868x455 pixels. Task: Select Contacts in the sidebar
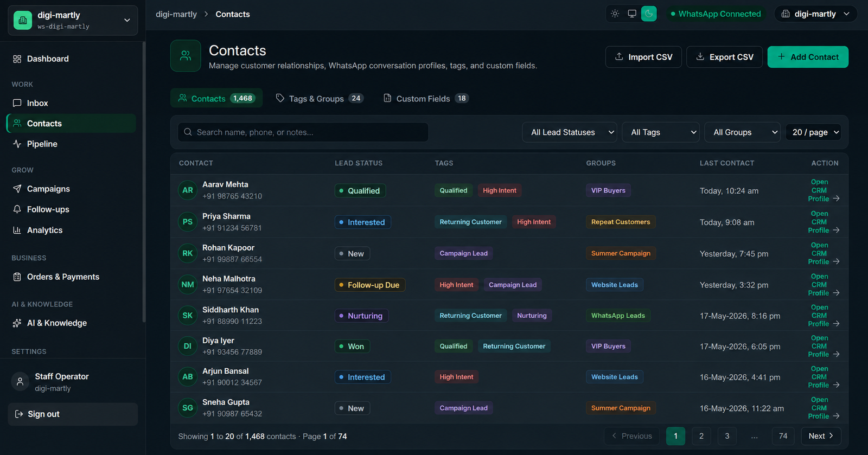coord(71,124)
